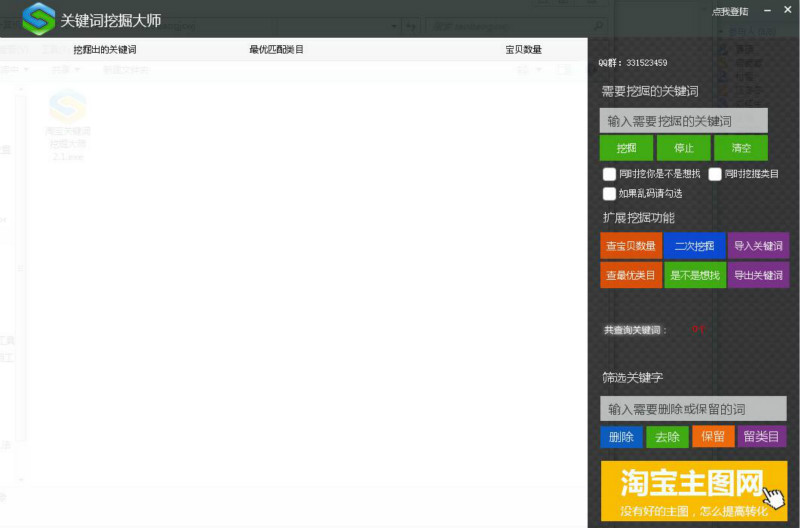Click the app logo in the title bar

pyautogui.click(x=38, y=18)
